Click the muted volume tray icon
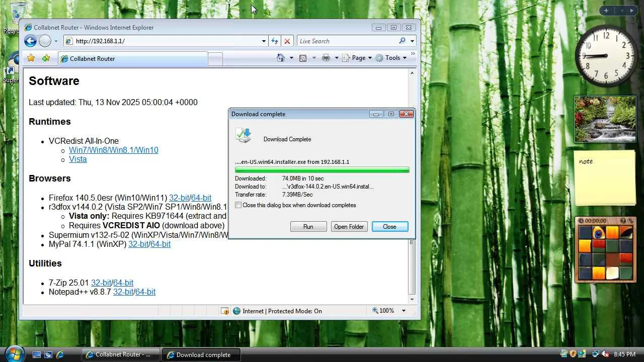This screenshot has width=644, height=362. tap(605, 354)
